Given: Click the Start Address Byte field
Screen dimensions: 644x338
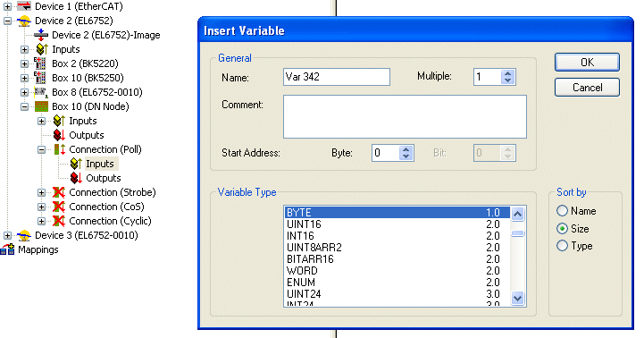Looking at the screenshot, I should [386, 153].
